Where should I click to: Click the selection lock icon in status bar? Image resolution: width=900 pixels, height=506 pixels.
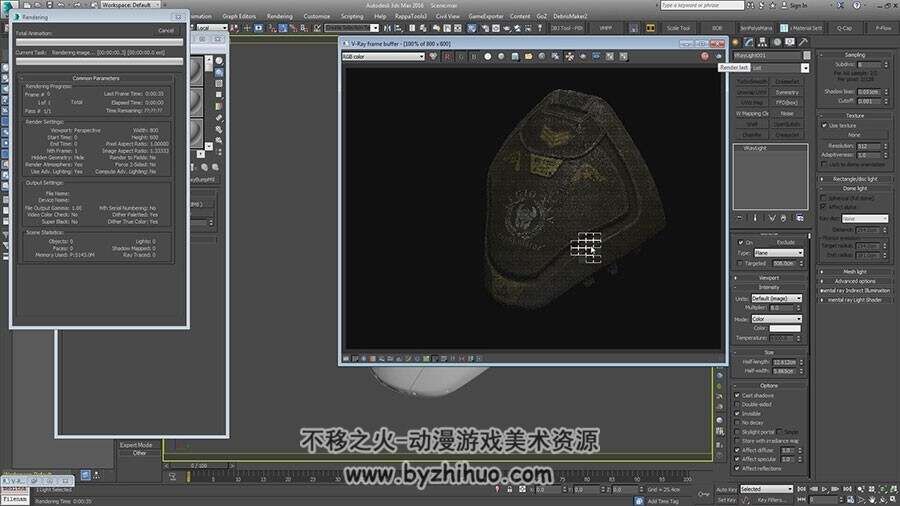(510, 489)
